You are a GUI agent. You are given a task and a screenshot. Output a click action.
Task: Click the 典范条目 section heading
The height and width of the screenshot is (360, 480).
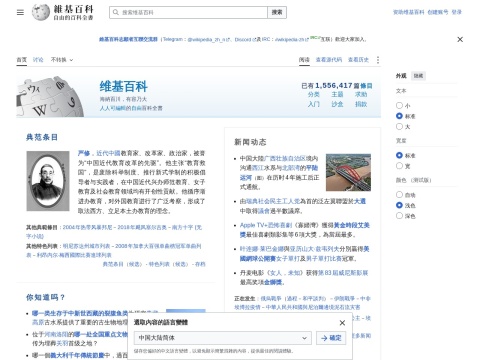(42, 137)
